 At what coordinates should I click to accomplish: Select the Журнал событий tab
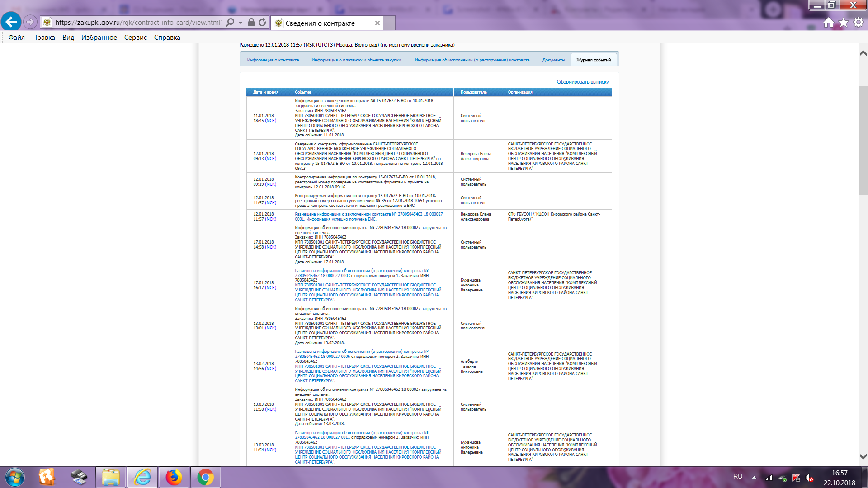click(x=594, y=60)
